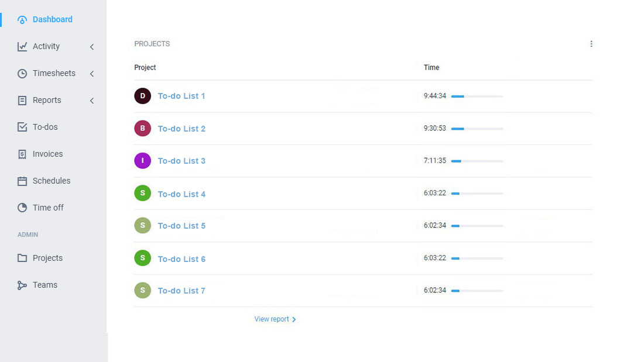The image size is (644, 362).
Task: Click the progress bar for To-do List 2
Action: tap(477, 129)
